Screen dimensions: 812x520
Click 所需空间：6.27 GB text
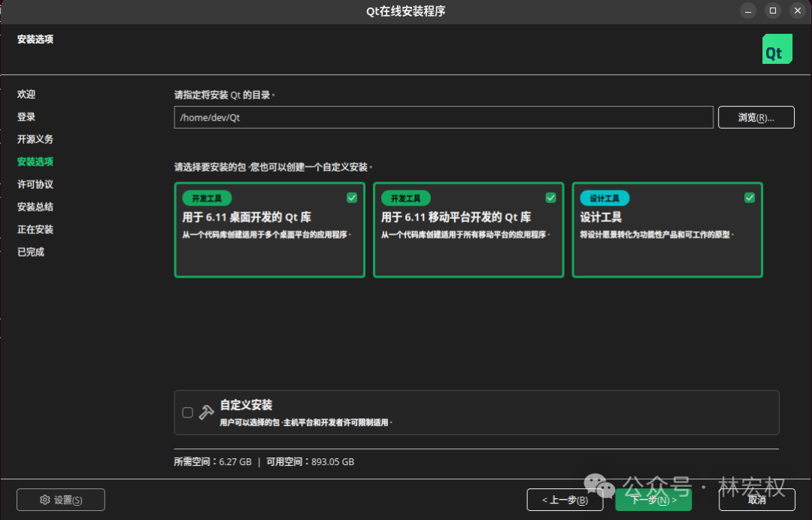[213, 461]
